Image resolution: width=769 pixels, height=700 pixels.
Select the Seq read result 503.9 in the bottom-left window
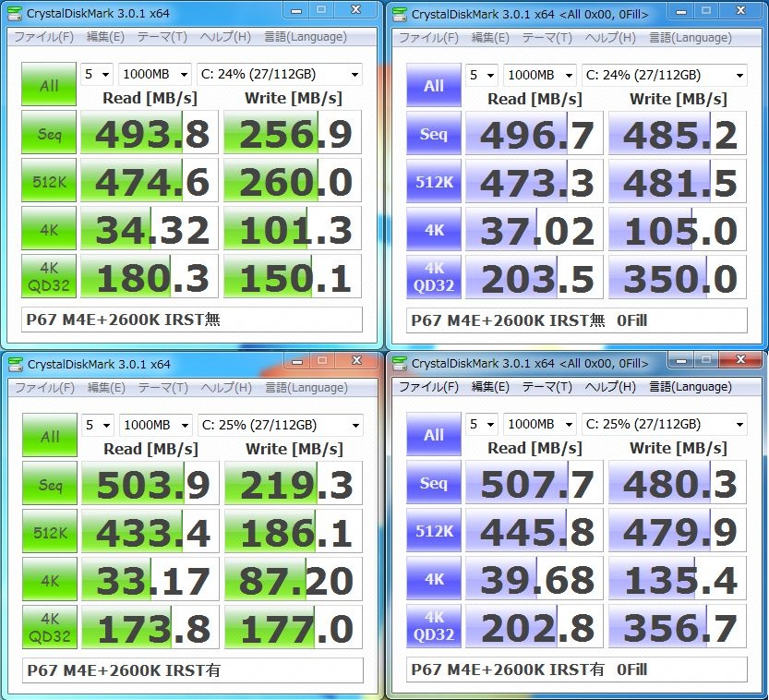click(150, 484)
